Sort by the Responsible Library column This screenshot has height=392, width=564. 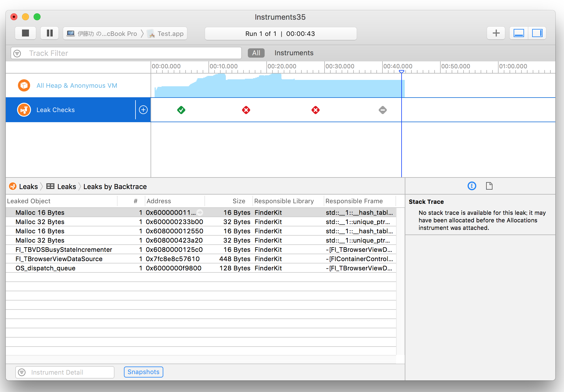(x=288, y=201)
